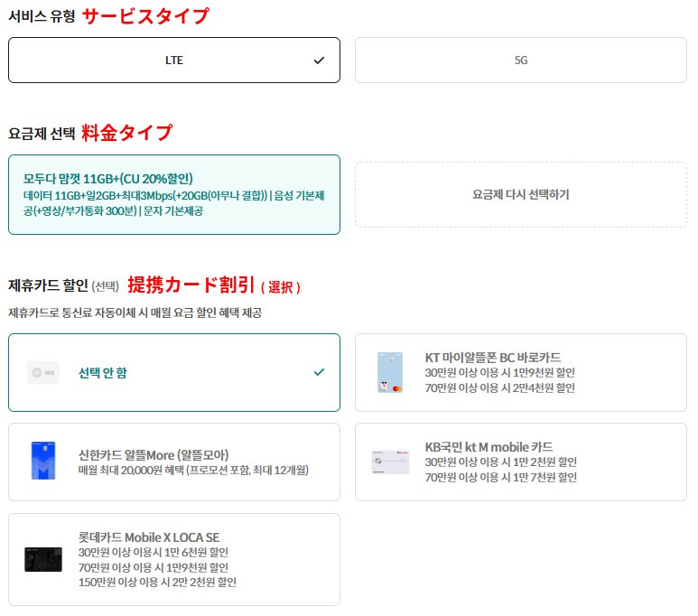Screen dimensions: 698x616
Task: Click the KT BC 바로카드 card image
Action: tap(390, 372)
